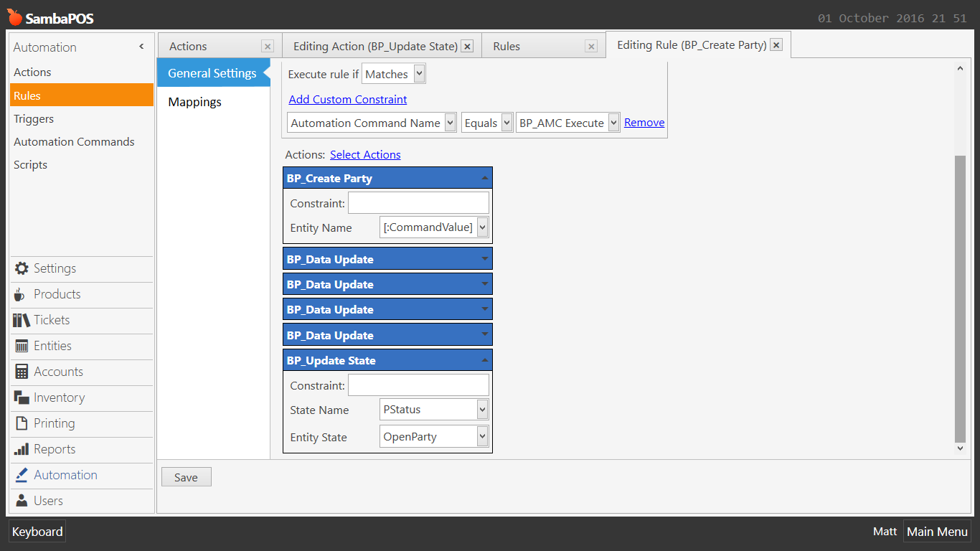
Task: Open Entities section icon
Action: point(22,346)
